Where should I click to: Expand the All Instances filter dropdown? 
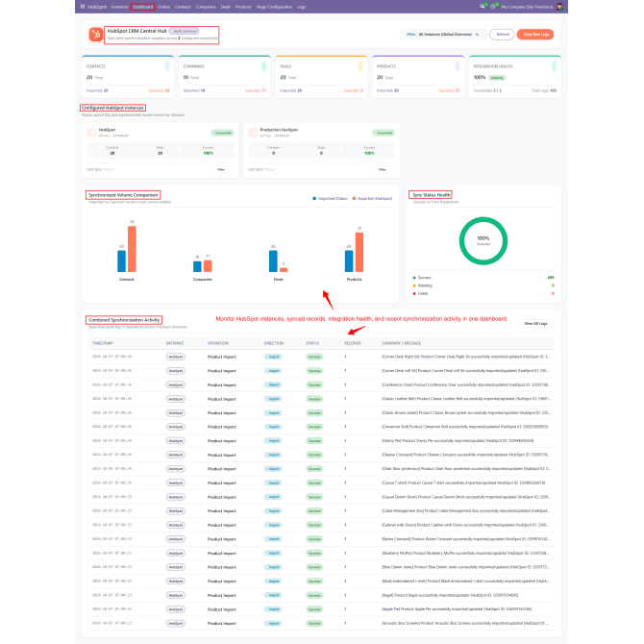(443, 35)
